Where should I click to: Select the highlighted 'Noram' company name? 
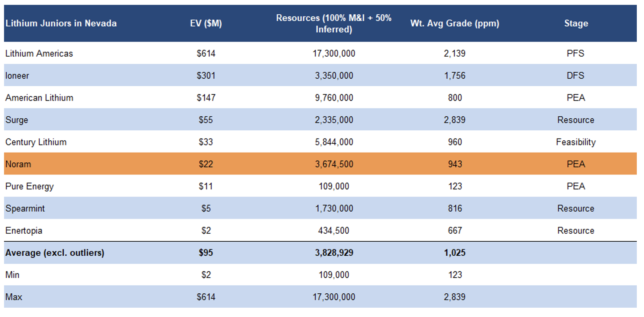point(18,164)
